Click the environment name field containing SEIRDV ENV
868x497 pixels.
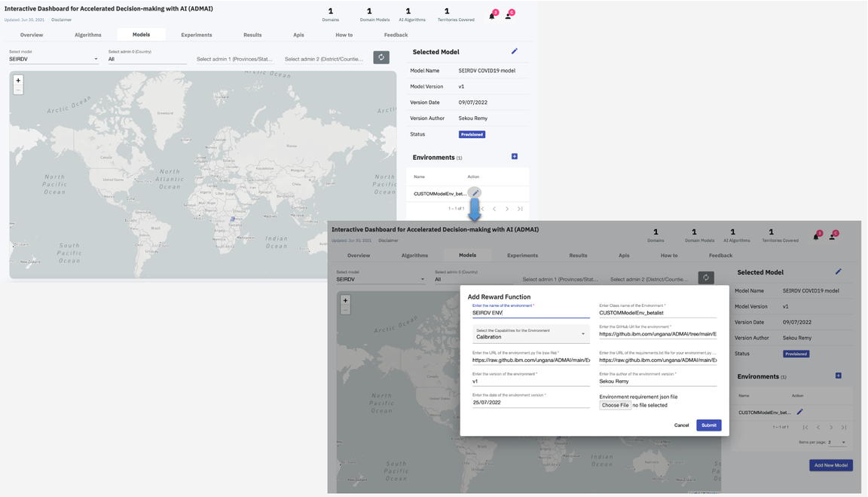530,312
